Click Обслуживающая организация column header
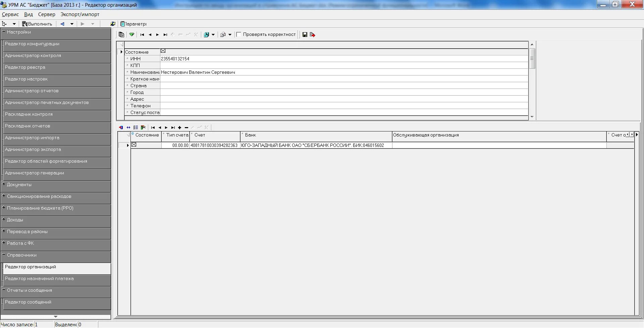The width and height of the screenshot is (644, 328). click(x=499, y=136)
